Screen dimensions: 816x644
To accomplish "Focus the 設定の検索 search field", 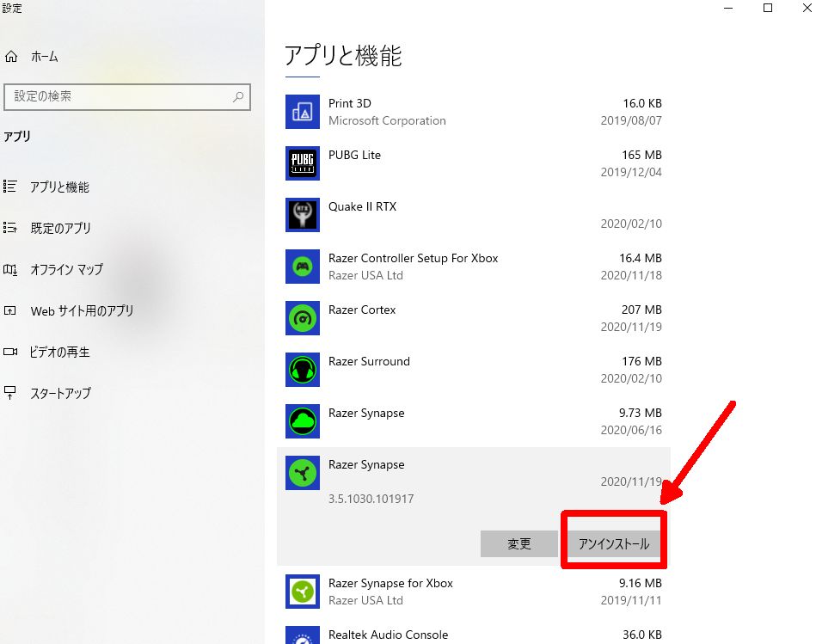I will 127,97.
